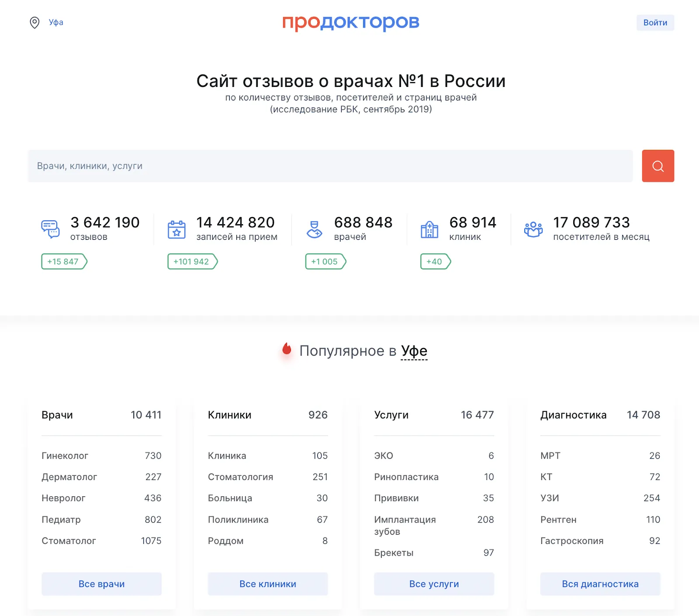The width and height of the screenshot is (699, 616).
Task: Go to Все клиники page
Action: click(268, 584)
